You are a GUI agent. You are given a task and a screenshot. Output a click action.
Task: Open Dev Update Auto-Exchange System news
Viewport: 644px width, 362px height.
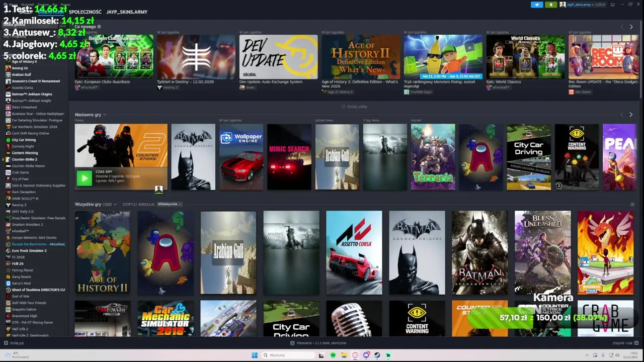(x=278, y=57)
